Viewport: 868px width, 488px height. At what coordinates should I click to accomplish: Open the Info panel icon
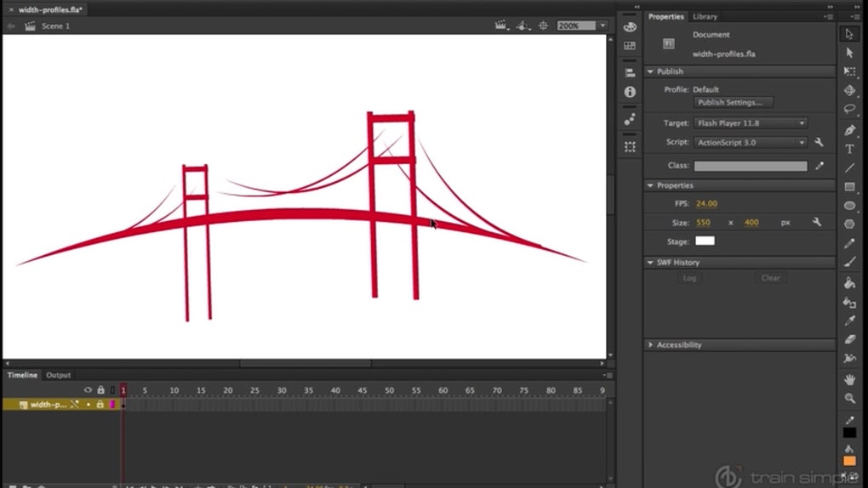[x=630, y=92]
